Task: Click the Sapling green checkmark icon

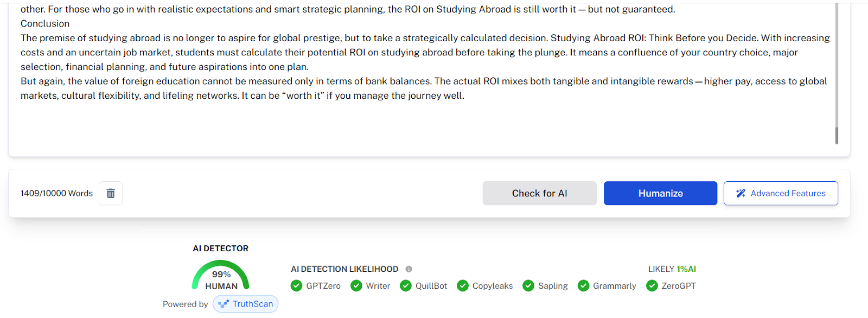Action: (x=528, y=286)
